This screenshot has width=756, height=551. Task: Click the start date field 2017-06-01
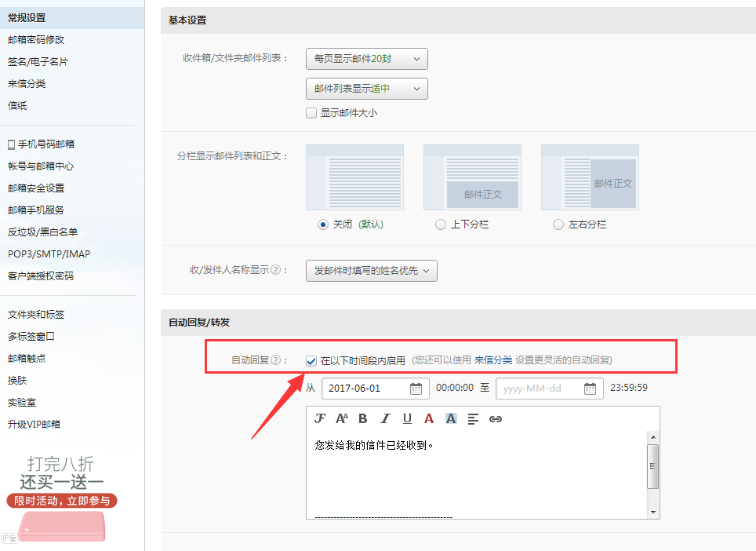coord(376,389)
